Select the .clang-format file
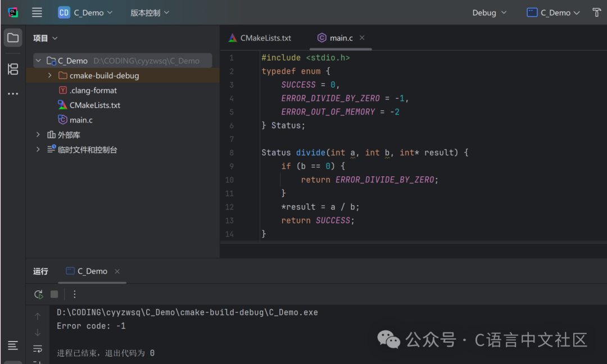 (93, 90)
